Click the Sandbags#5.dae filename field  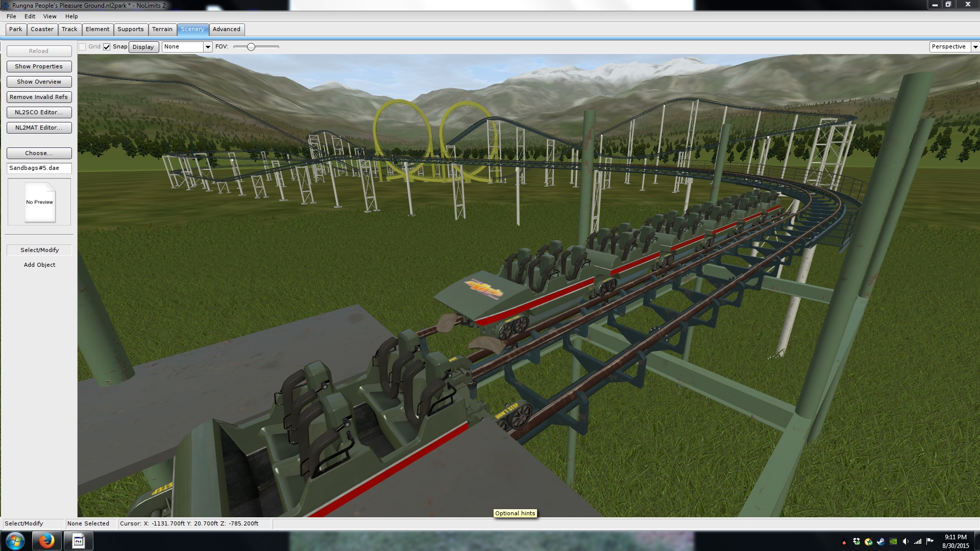39,168
